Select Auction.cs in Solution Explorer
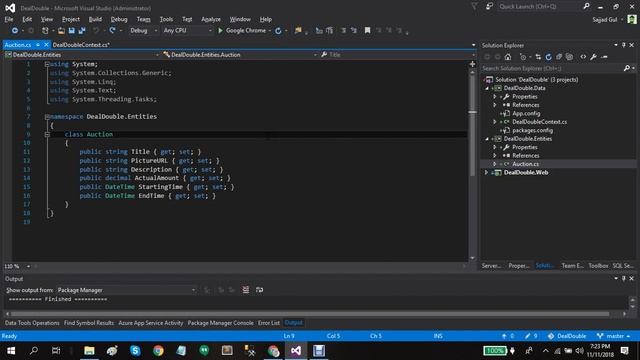This screenshot has width=640, height=360. point(525,164)
